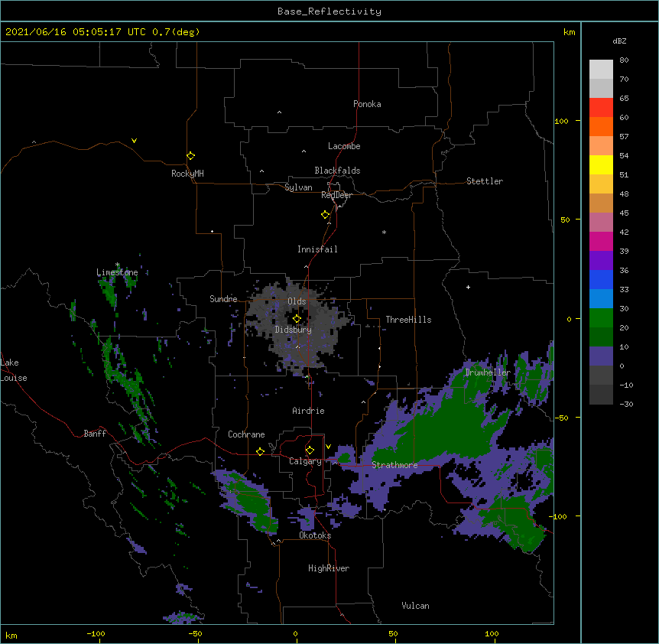Click the asterisk marker east of Innisfail

[384, 232]
